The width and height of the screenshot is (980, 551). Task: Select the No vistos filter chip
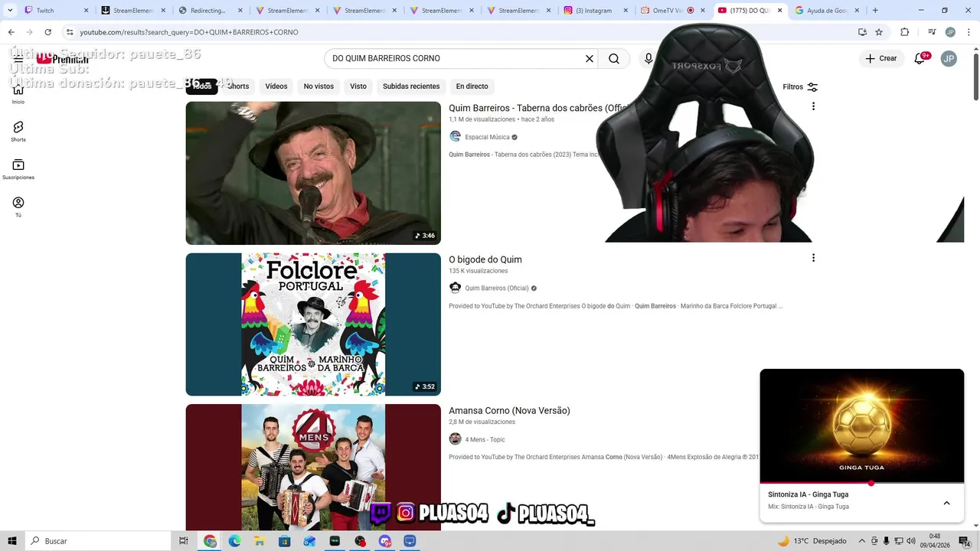[x=318, y=86]
